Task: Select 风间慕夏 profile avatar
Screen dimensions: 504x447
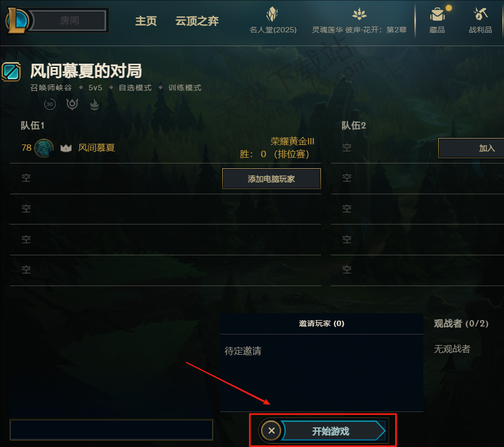Action: click(x=44, y=148)
